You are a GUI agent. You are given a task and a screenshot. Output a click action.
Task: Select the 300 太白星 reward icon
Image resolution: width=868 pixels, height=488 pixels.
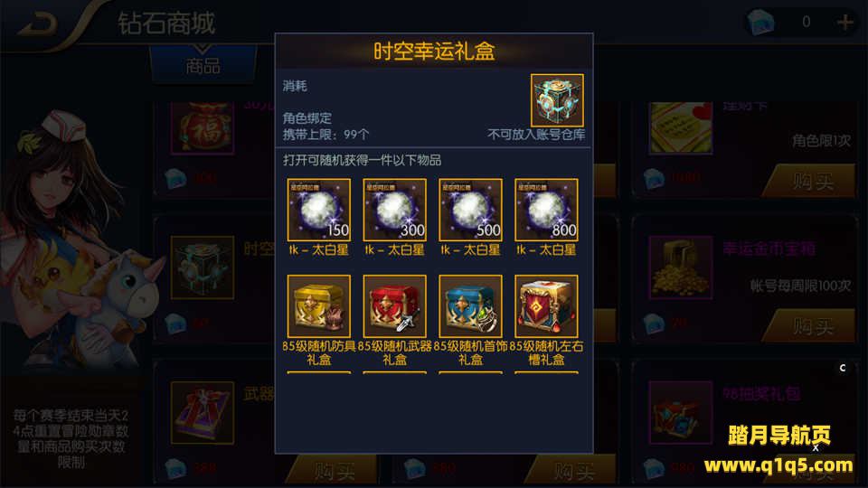[x=395, y=209]
